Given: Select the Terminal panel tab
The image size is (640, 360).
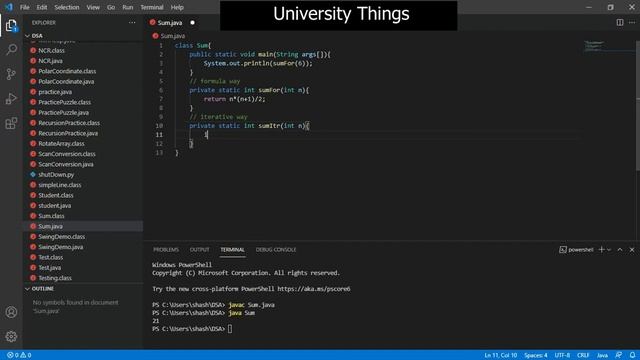Looking at the screenshot, I should click(233, 249).
